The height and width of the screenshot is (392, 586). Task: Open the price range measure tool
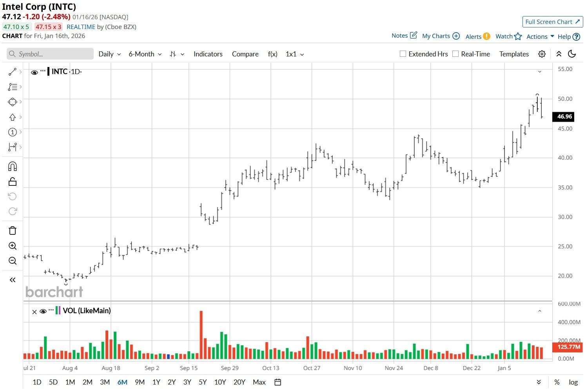[13, 147]
